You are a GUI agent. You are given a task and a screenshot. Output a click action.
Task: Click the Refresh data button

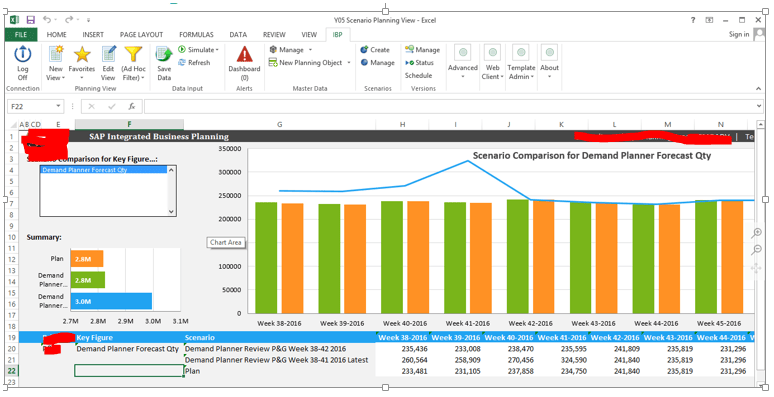tap(194, 63)
